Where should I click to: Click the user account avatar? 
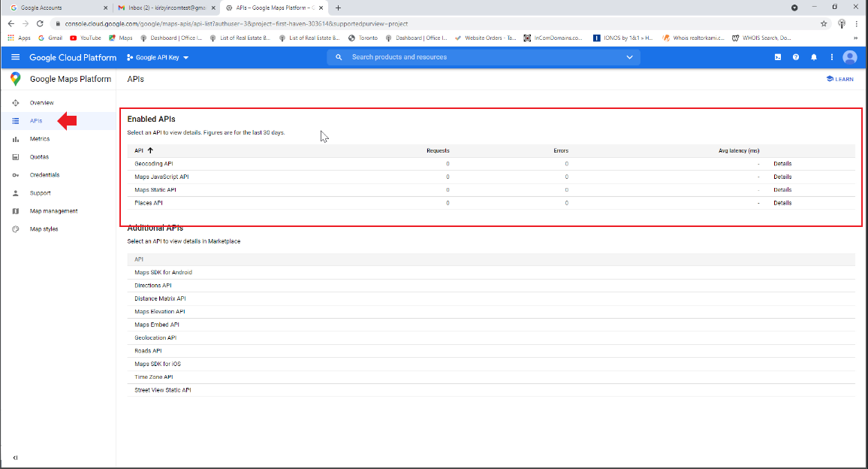pos(850,57)
